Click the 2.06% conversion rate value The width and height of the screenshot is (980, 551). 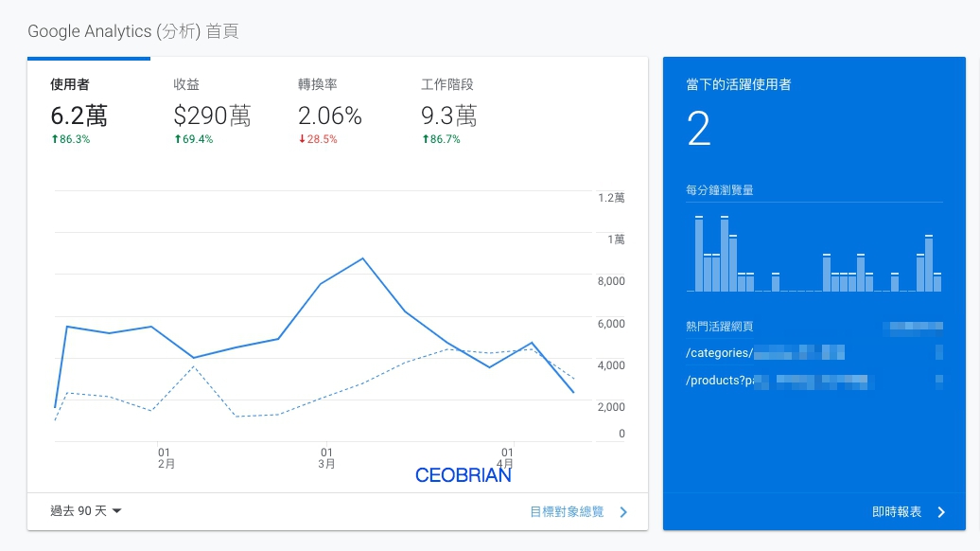click(x=330, y=116)
